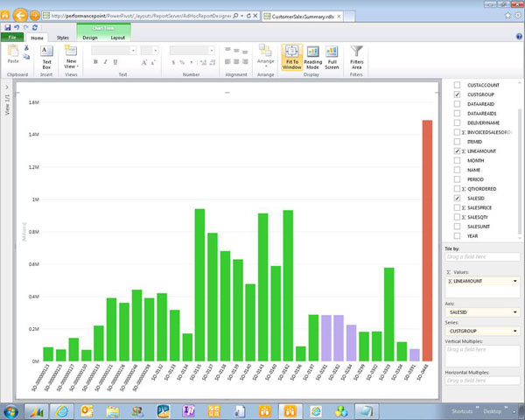Show the Filters Area
Viewport: 525px width, 420px height.
pos(357,57)
